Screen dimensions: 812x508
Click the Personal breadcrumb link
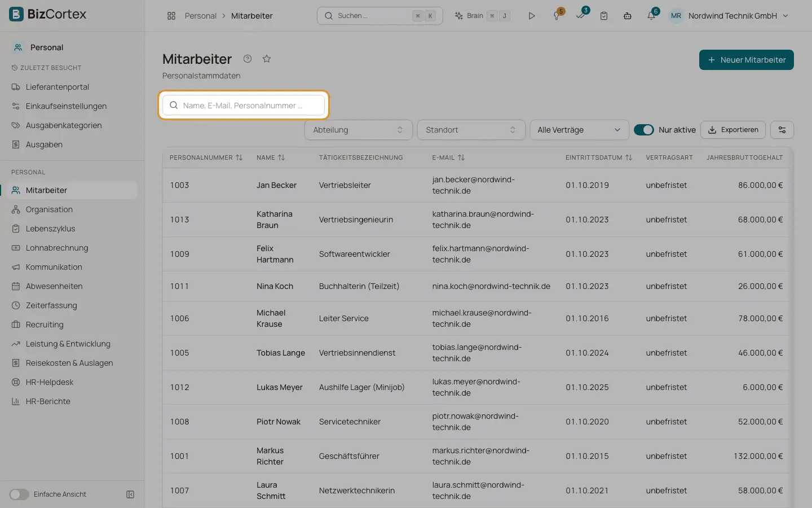201,16
